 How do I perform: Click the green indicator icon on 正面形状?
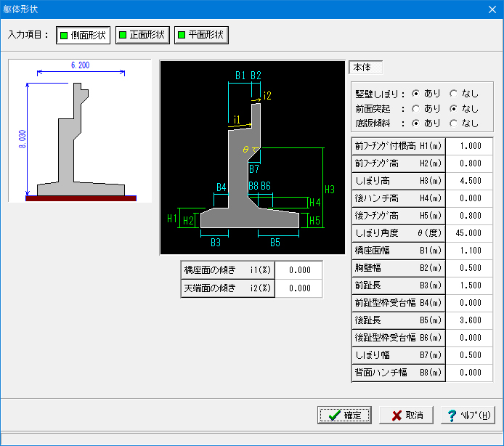tap(123, 35)
